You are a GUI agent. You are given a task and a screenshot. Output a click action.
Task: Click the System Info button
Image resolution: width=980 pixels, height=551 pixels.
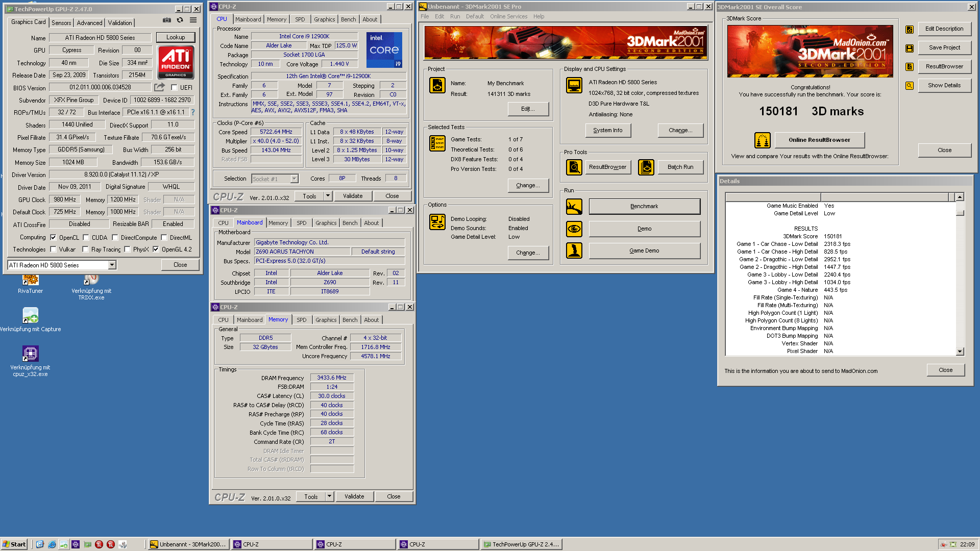[x=607, y=130]
